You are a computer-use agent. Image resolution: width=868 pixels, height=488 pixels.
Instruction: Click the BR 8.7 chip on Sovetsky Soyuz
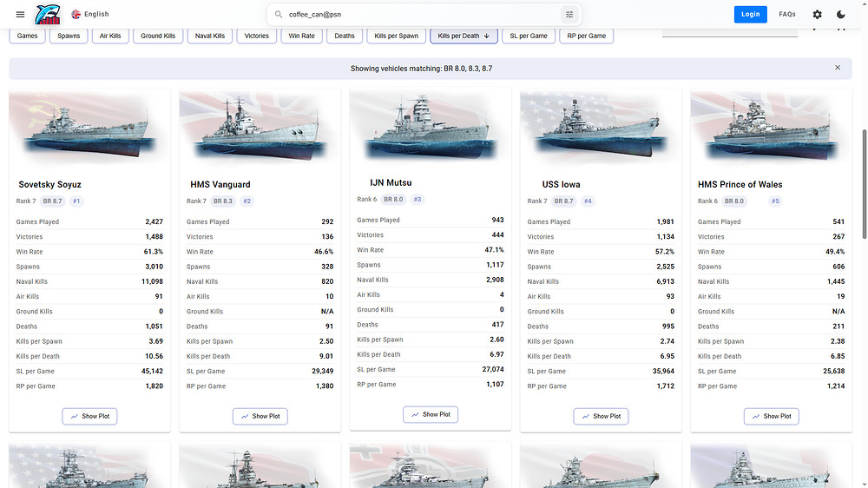53,201
